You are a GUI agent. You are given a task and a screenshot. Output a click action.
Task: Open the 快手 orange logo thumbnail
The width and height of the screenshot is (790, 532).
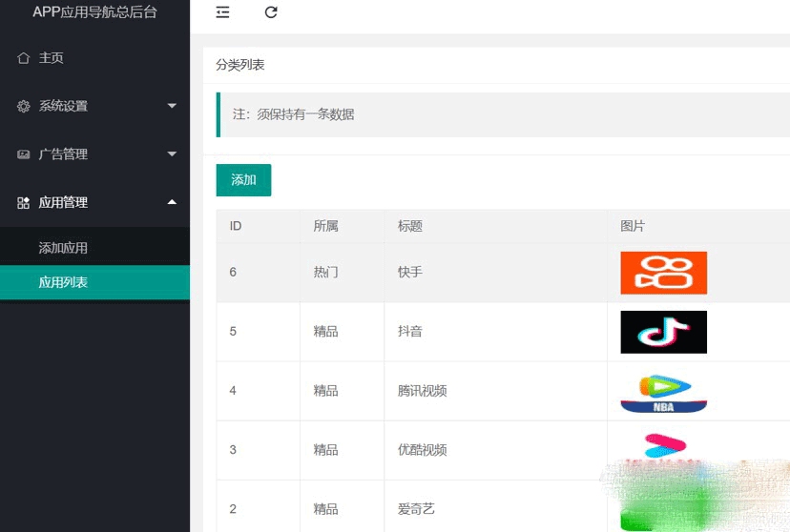[663, 273]
